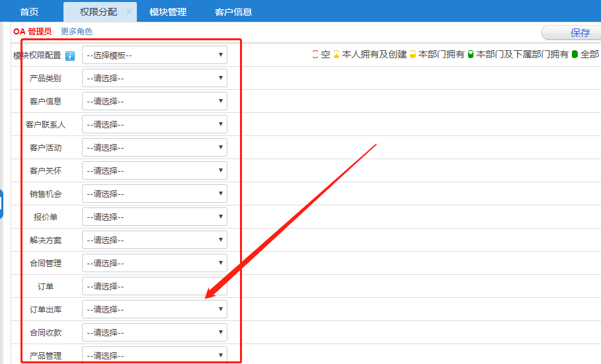Viewport: 601px width, 364px height.
Task: Click the green 本部门及下属部门拥有 legend icon
Action: (471, 55)
